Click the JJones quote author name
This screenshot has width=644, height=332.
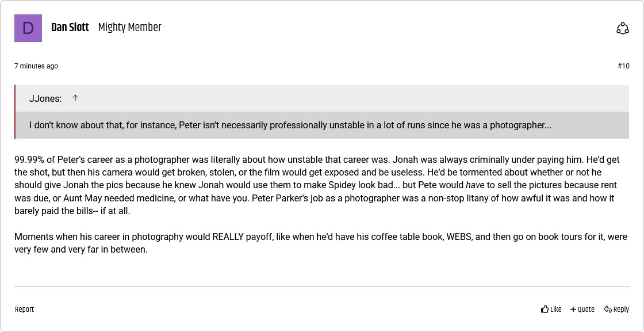point(45,99)
